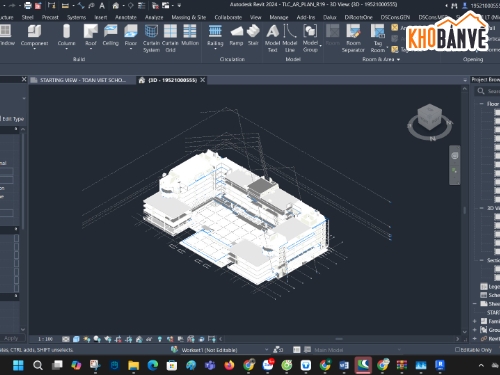Select the Model Line tool
The image size is (500, 375).
(290, 38)
